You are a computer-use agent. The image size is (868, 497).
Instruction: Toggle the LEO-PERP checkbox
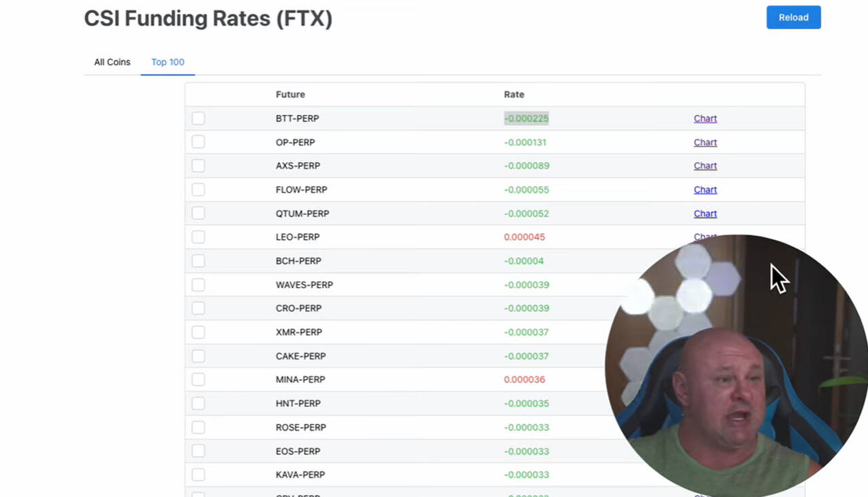click(198, 237)
